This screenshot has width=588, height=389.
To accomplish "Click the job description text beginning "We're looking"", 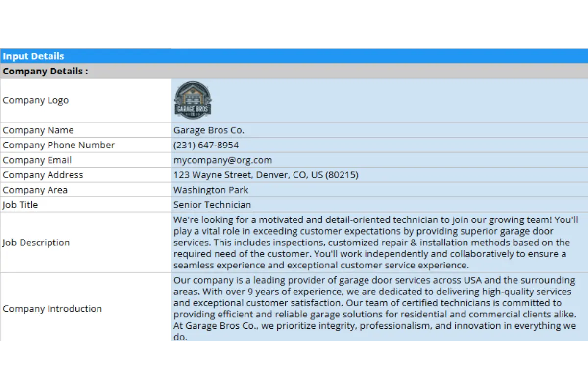I will click(375, 243).
